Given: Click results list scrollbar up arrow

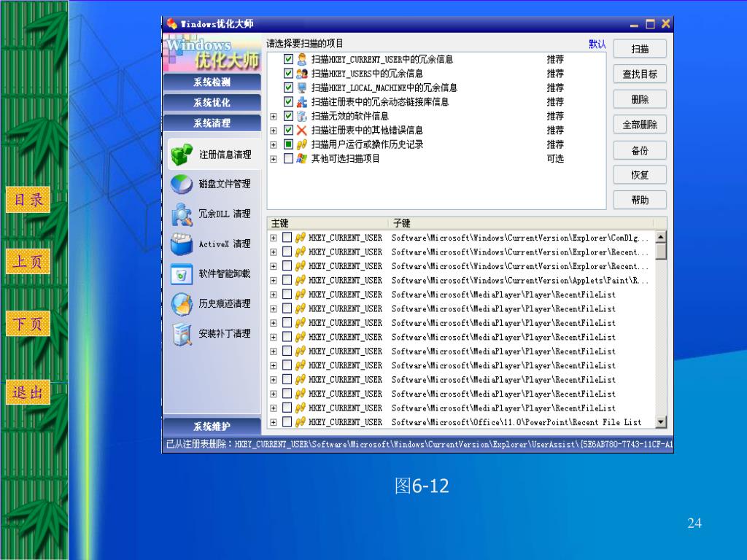Looking at the screenshot, I should pos(661,237).
